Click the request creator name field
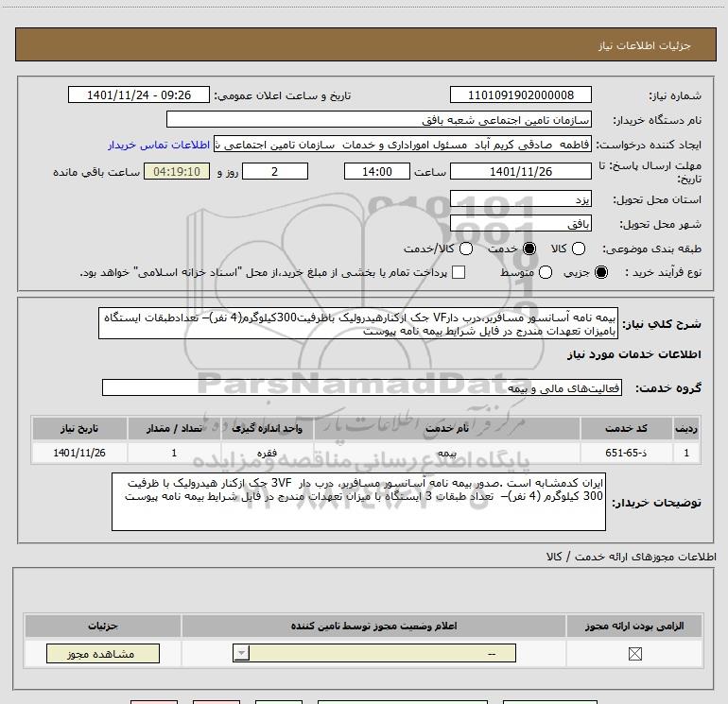 click(403, 145)
